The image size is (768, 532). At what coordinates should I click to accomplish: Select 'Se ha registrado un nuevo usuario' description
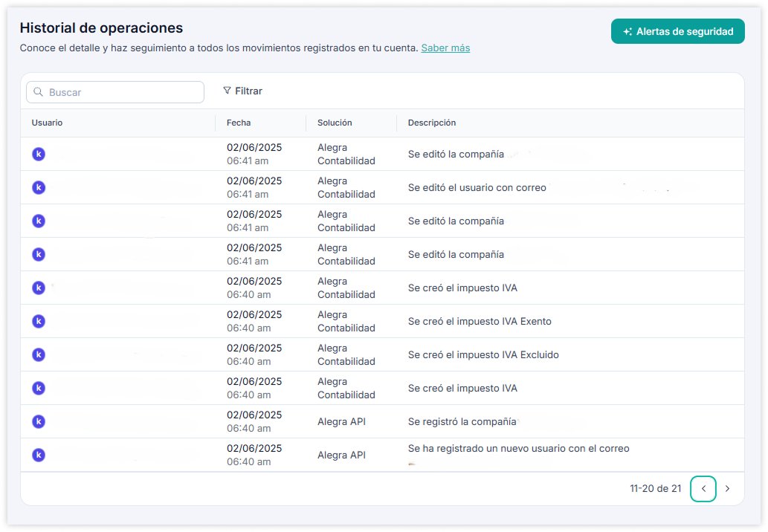pos(519,449)
